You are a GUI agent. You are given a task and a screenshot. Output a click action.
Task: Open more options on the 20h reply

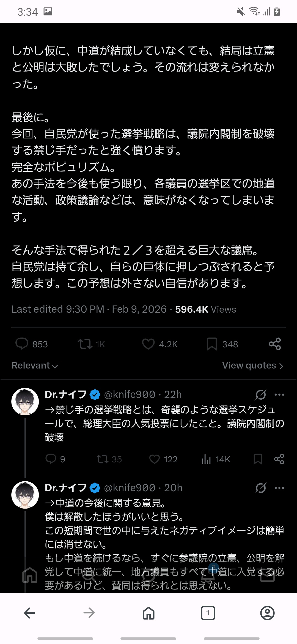(x=279, y=488)
